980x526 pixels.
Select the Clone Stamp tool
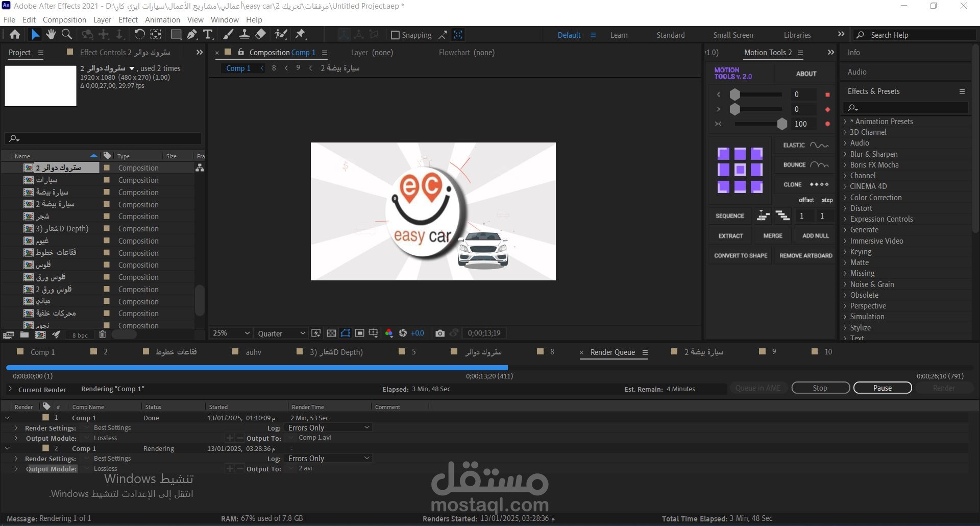click(244, 35)
